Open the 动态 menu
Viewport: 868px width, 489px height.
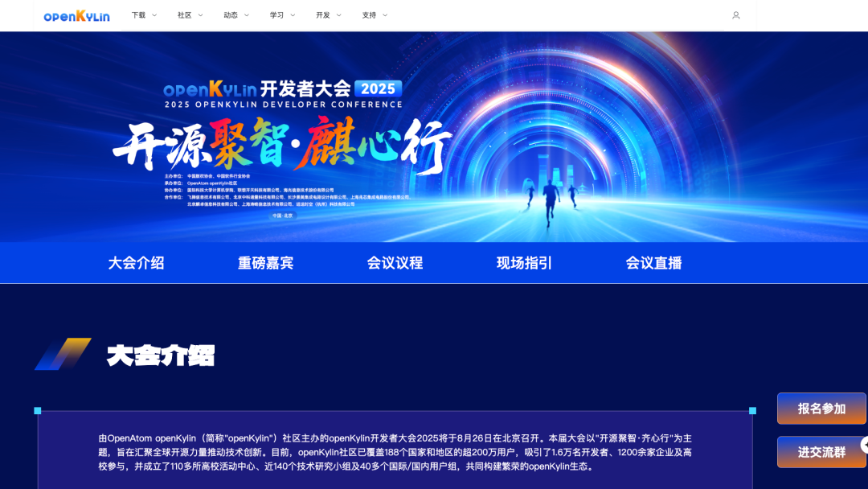pyautogui.click(x=231, y=15)
